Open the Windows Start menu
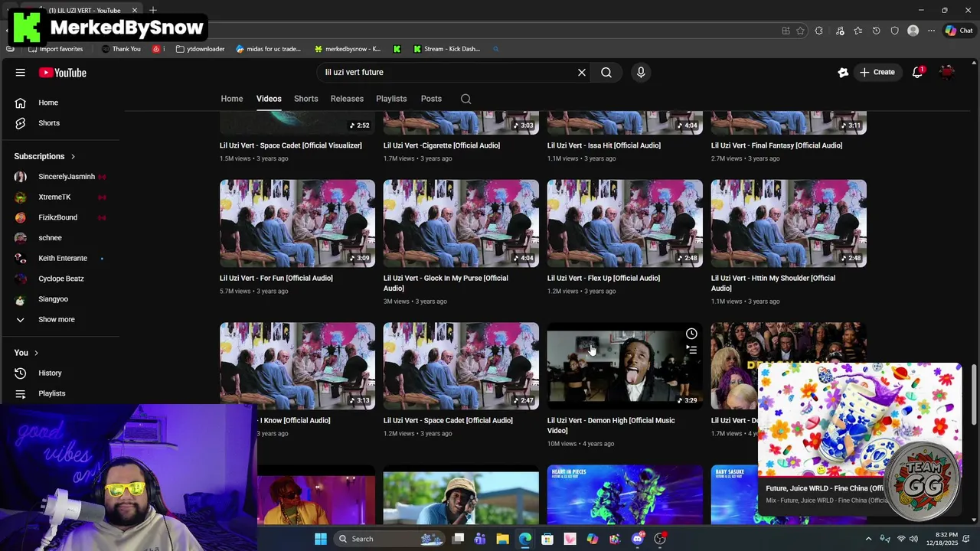Screen dimensions: 980x551 [x=321, y=539]
